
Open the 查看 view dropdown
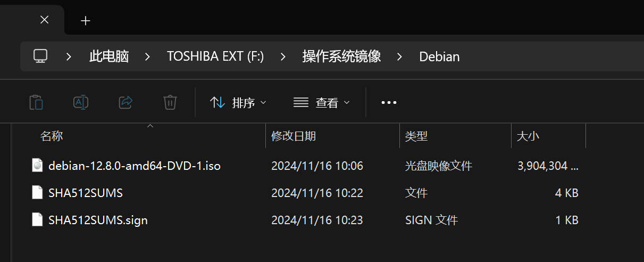pos(322,103)
